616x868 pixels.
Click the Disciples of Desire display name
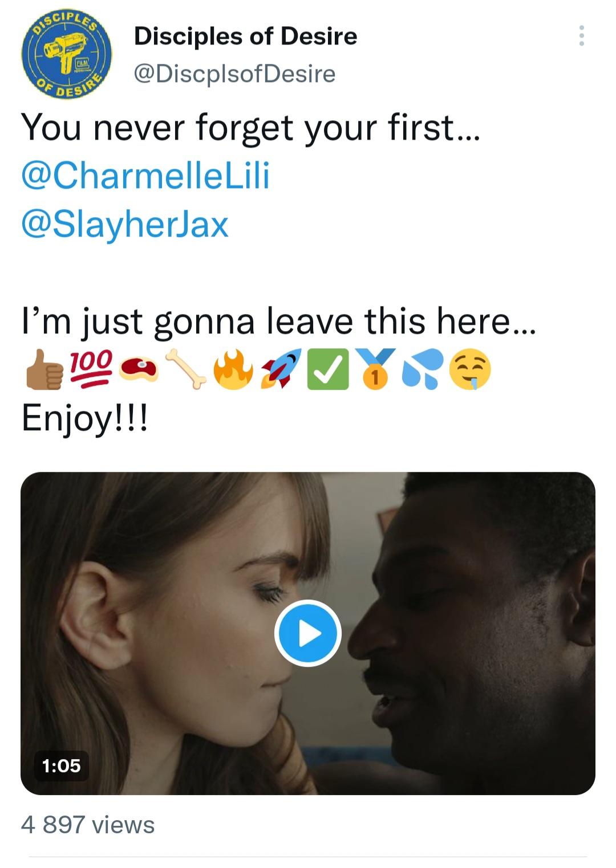click(245, 36)
